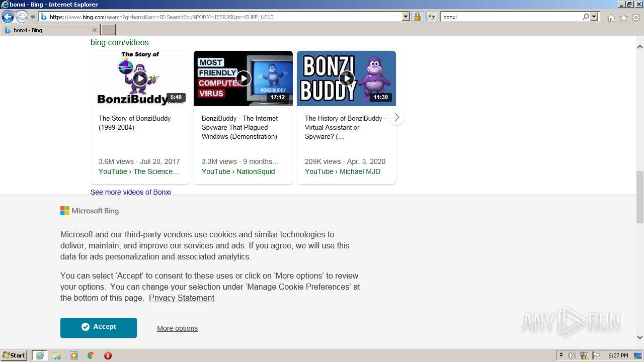The height and width of the screenshot is (362, 644).
Task: Click the Bing favicon in address bar
Action: tap(44, 17)
